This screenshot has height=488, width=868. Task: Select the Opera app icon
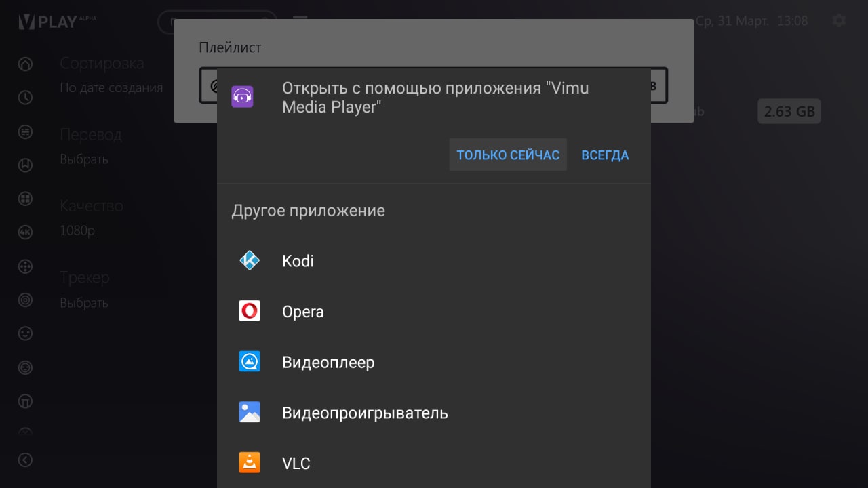click(250, 311)
